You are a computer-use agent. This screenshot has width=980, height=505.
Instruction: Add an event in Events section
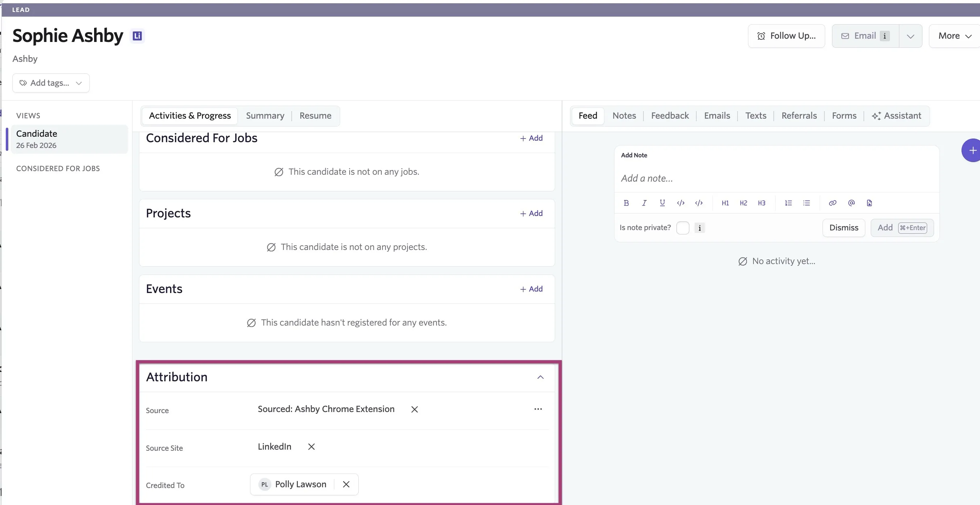(532, 289)
